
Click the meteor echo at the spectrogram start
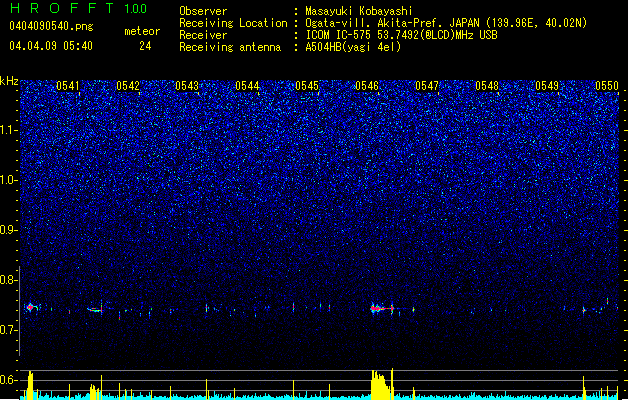(31, 308)
